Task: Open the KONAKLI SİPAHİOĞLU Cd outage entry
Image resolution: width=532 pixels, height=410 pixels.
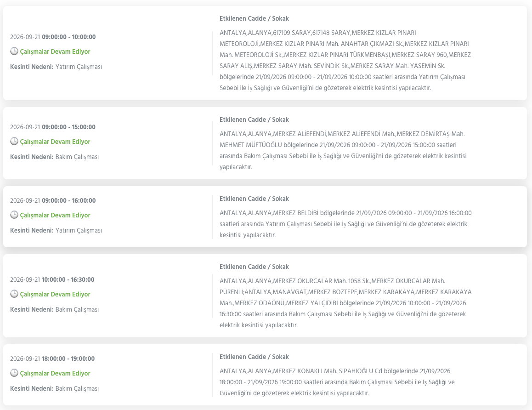Action: (x=265, y=375)
